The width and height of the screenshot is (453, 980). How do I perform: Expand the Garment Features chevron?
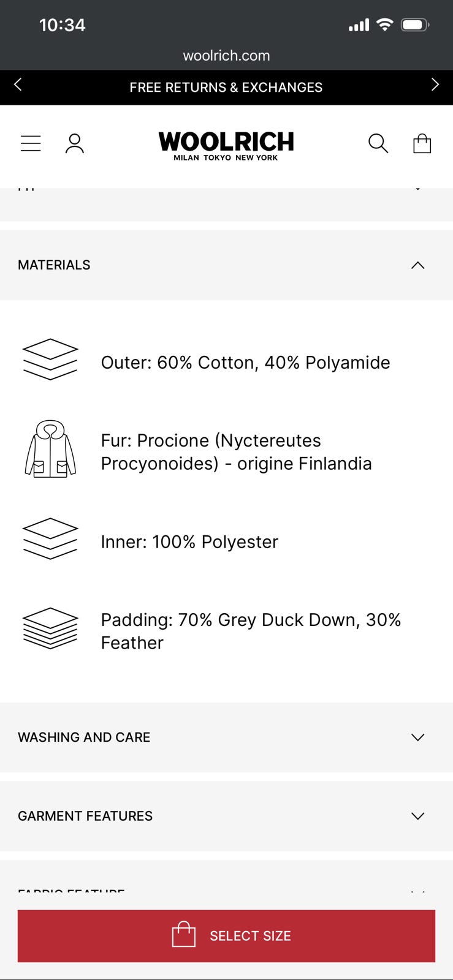pyautogui.click(x=418, y=816)
